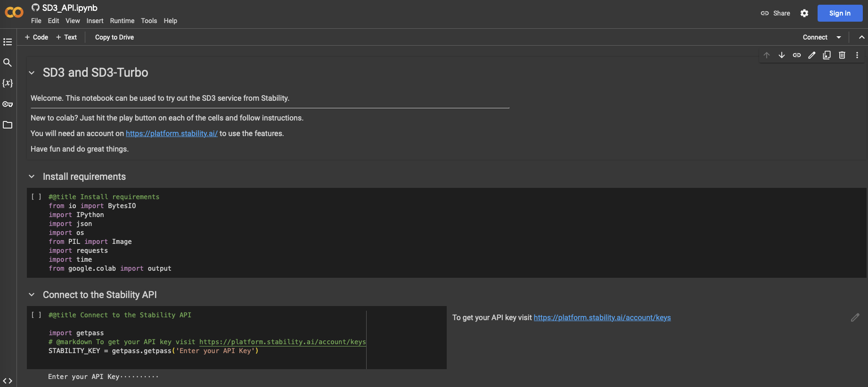Move selected cell down
This screenshot has height=387, width=868.
[x=782, y=55]
